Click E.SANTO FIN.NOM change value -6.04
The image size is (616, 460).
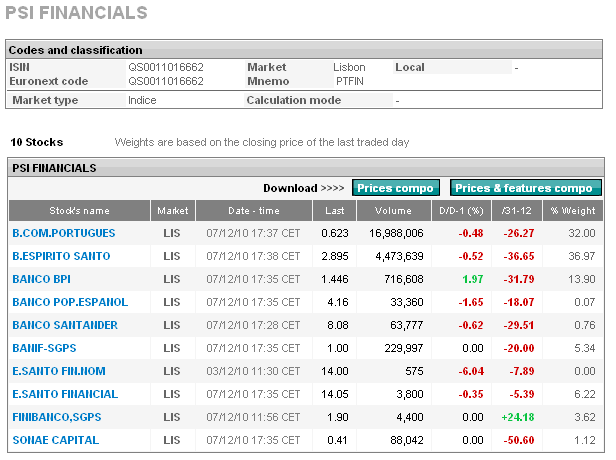point(471,371)
